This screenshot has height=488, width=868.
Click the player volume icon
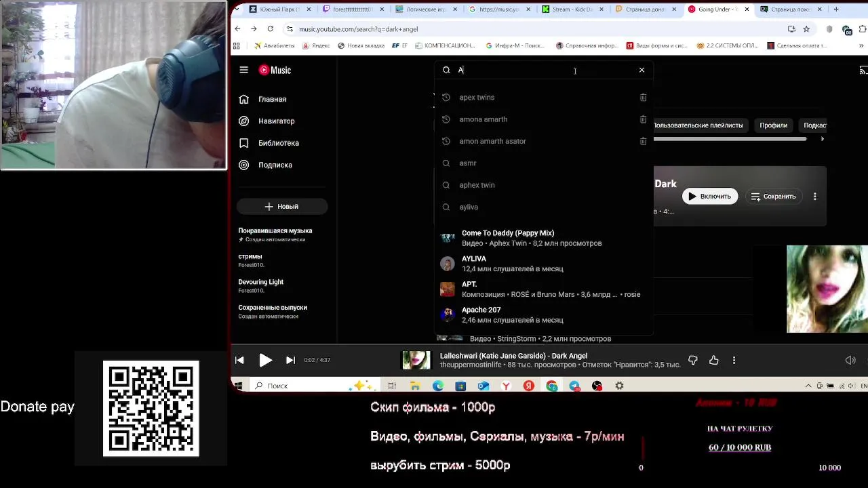click(850, 360)
